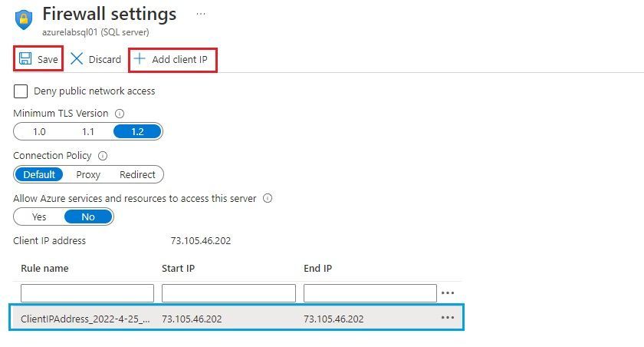This screenshot has width=644, height=347.
Task: Open ellipsis menu for the ClientIPAddress rule
Action: tap(448, 317)
